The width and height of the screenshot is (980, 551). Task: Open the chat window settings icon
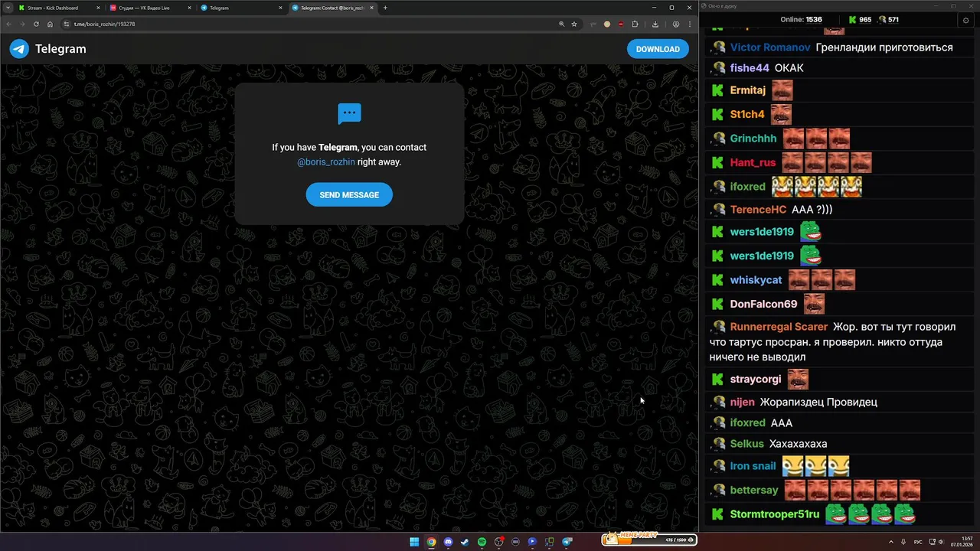(x=965, y=20)
